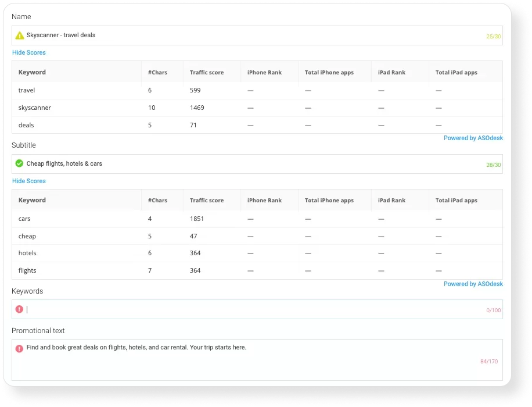Image resolution: width=532 pixels, height=407 pixels.
Task: Select the 'cheap' keyword row
Action: 257,236
